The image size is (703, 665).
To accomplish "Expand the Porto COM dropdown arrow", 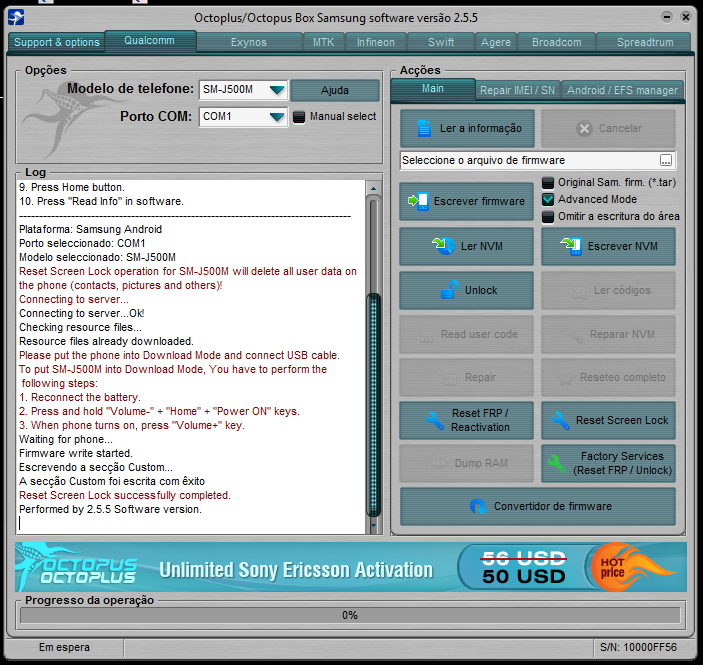I will [277, 117].
